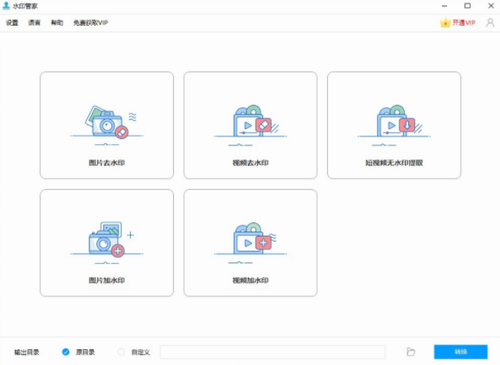Open the 帮助 menu
500x365 pixels.
point(57,23)
